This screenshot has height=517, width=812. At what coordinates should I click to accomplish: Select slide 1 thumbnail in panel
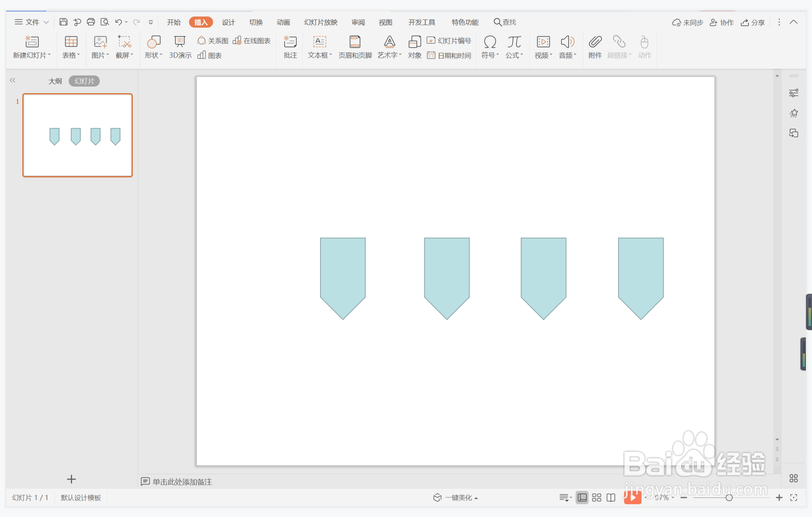[77, 135]
